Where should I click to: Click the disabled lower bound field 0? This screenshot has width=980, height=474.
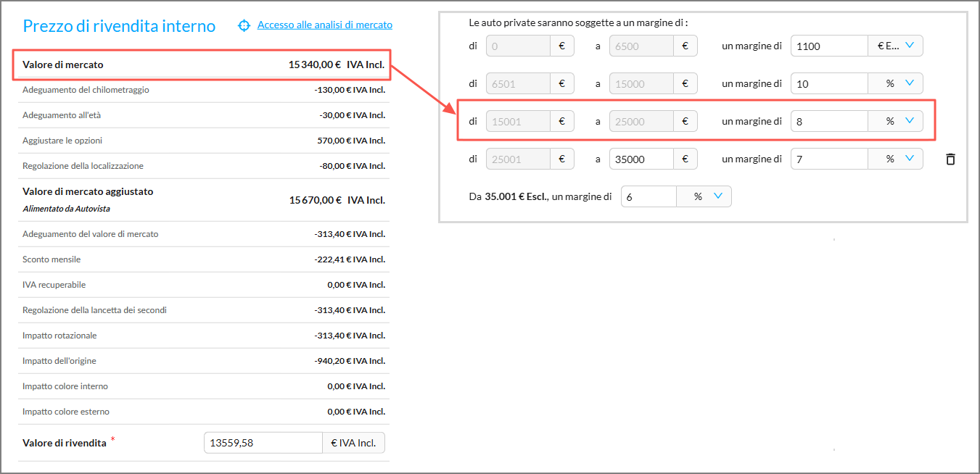518,46
